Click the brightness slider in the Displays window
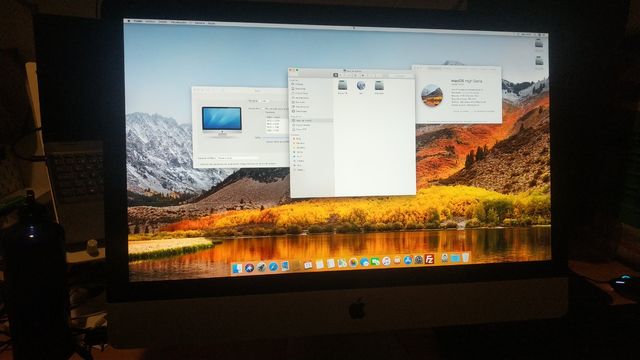This screenshot has height=360, width=640. click(276, 138)
